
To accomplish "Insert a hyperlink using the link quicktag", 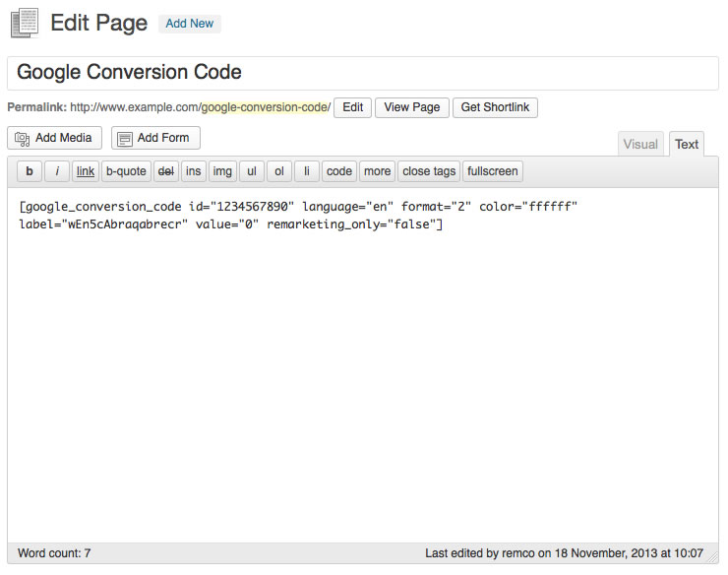I will pyautogui.click(x=86, y=171).
